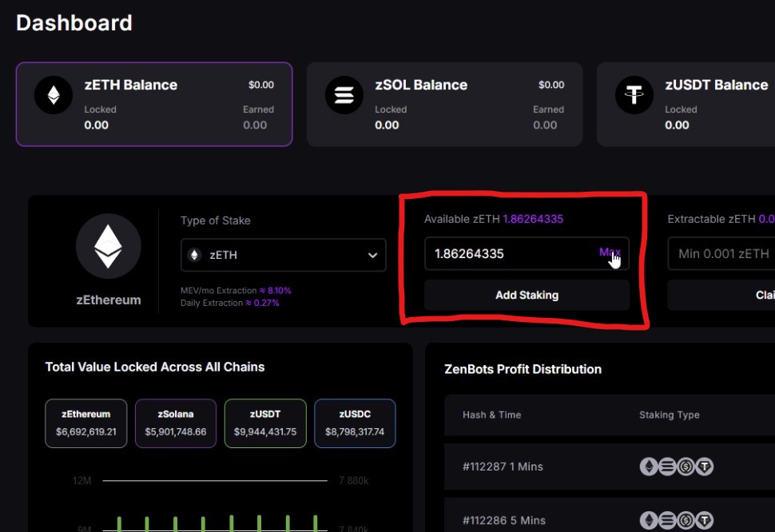Click the #112287 1 Mins hash entry
775x532 pixels.
click(x=503, y=466)
